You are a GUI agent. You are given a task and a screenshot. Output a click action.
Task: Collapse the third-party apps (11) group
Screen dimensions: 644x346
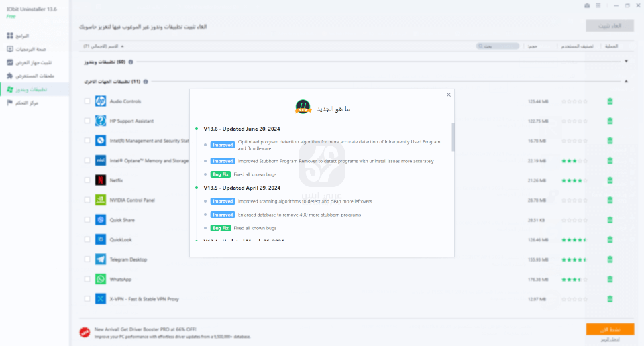pyautogui.click(x=626, y=81)
